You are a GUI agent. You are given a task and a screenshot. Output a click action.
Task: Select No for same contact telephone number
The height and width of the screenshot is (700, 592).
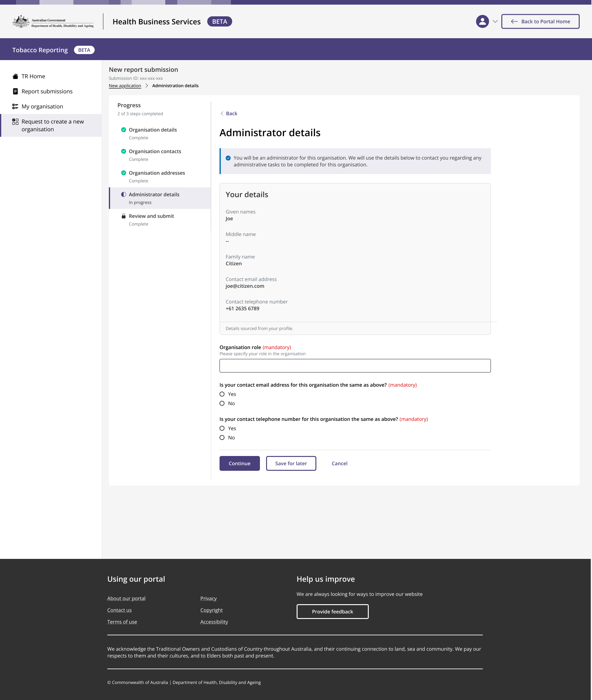[x=222, y=438]
